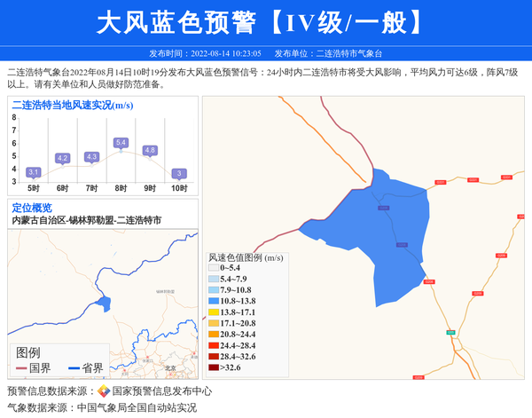
Task: Click the 中国气象局全国自动站实况 source text
Action: click(x=137, y=407)
